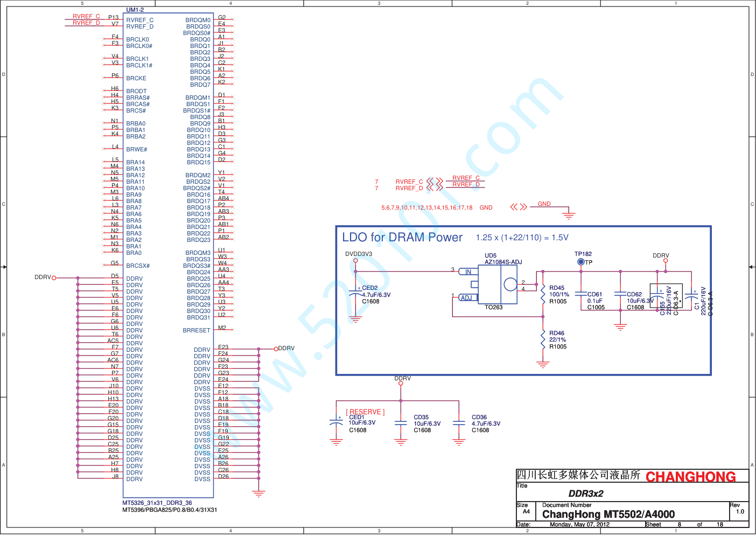Select the BRCSX# pin name
Screen dimensions: 756x535
(138, 266)
